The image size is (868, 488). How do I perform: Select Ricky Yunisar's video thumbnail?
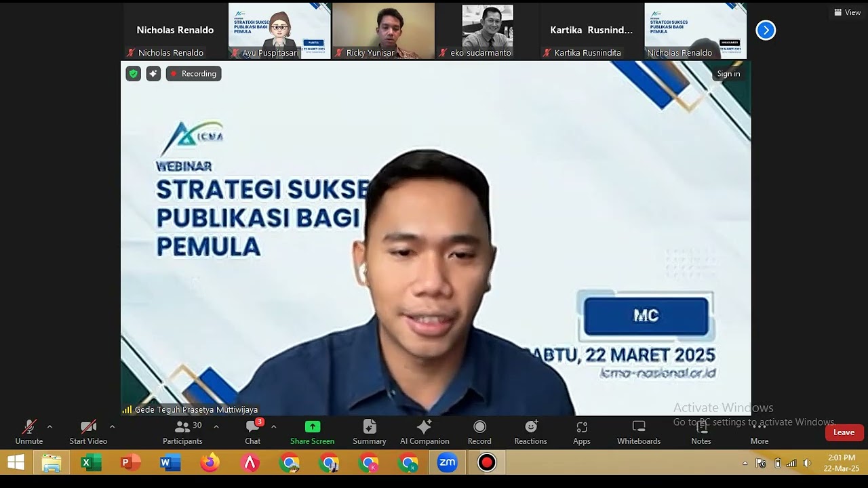(383, 30)
